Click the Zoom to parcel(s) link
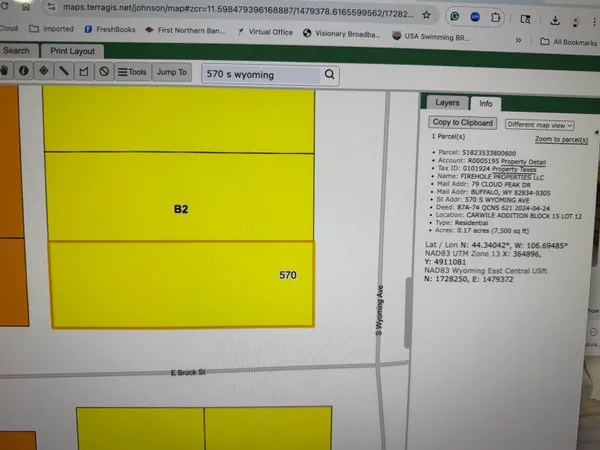The width and height of the screenshot is (600, 450). pyautogui.click(x=561, y=139)
